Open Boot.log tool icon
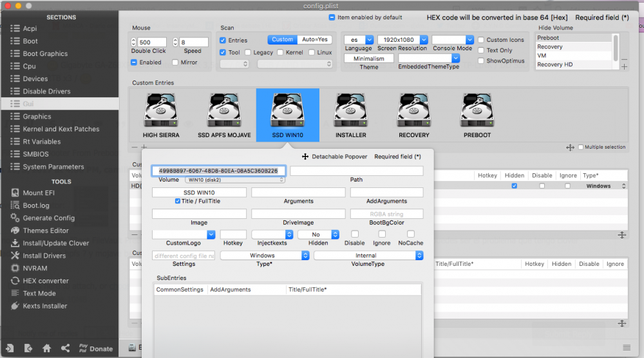644x358 pixels. [15, 205]
